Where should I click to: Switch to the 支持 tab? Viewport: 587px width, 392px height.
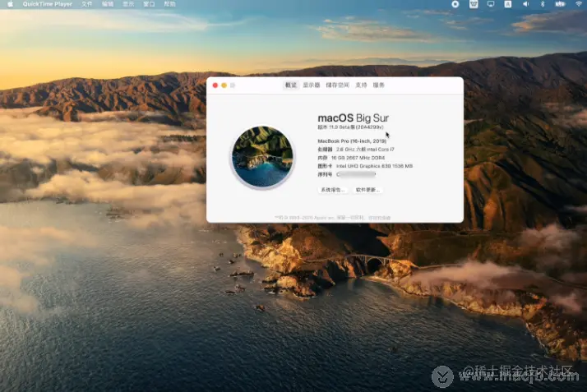click(361, 85)
